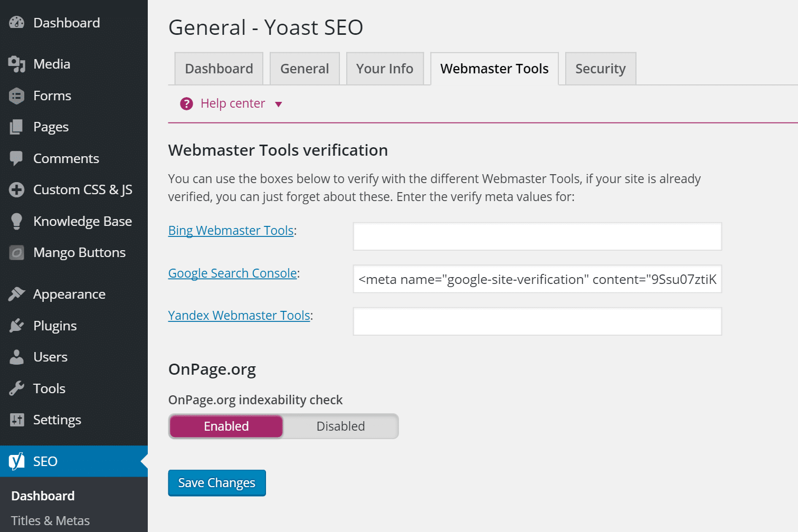798x532 pixels.
Task: Open Dashboard submenu item under SEO
Action: click(x=43, y=496)
